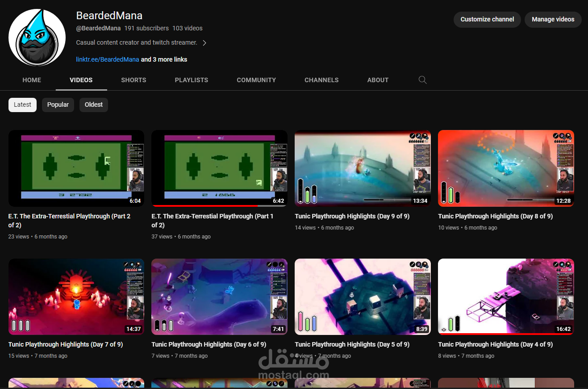Viewport: 588px width, 389px height.
Task: Click '15 views • 7 months ago' metadata
Action: coord(38,356)
